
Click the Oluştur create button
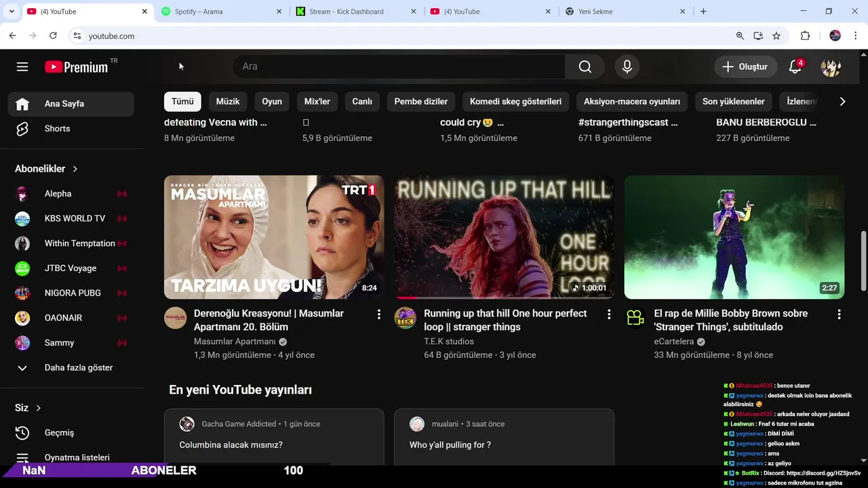pyautogui.click(x=745, y=66)
